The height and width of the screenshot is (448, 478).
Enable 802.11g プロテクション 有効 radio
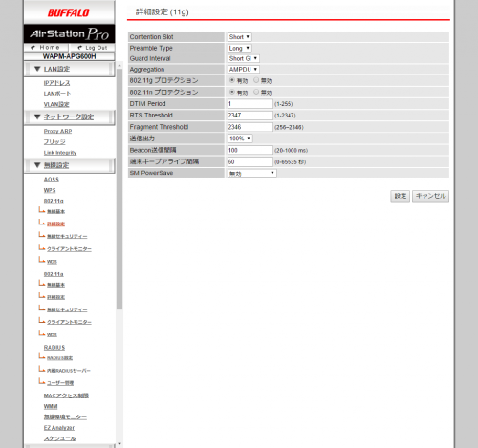(x=232, y=80)
